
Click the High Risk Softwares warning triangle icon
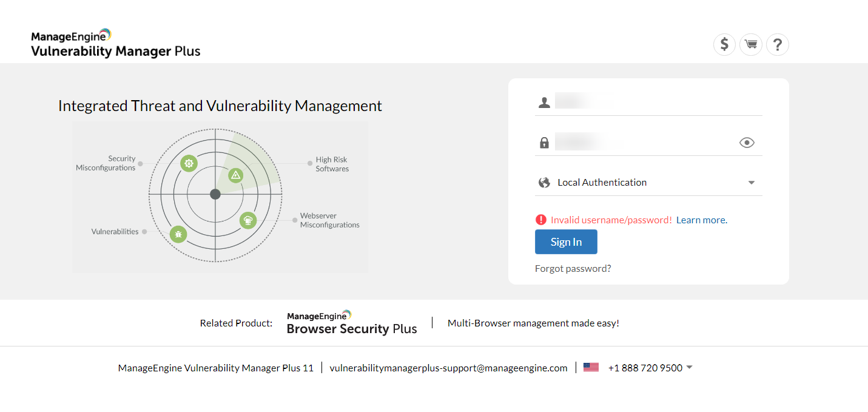click(236, 175)
